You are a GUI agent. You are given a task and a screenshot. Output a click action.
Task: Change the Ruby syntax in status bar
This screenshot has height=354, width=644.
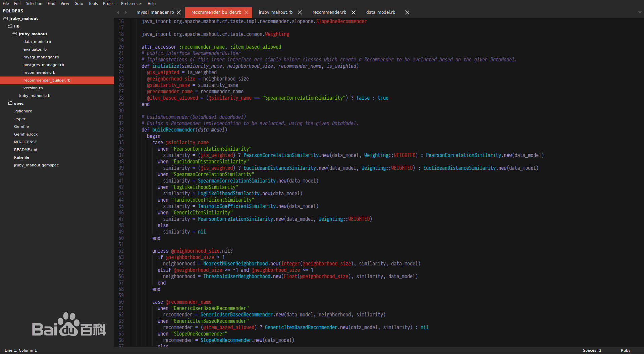click(x=625, y=350)
